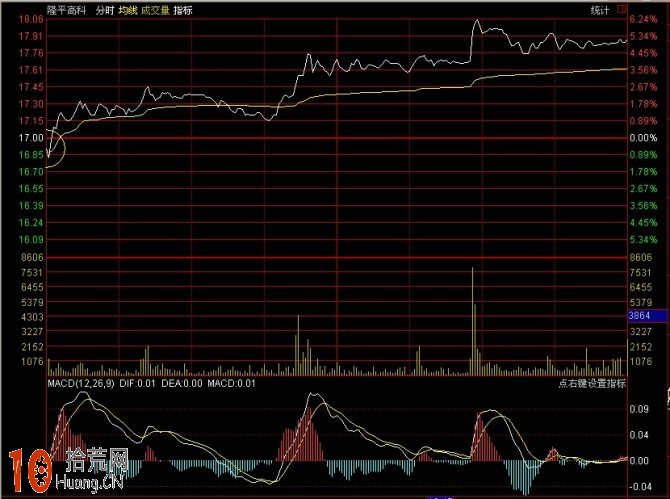Click the MACD:0.01 readout
The width and height of the screenshot is (670, 499).
click(x=231, y=383)
